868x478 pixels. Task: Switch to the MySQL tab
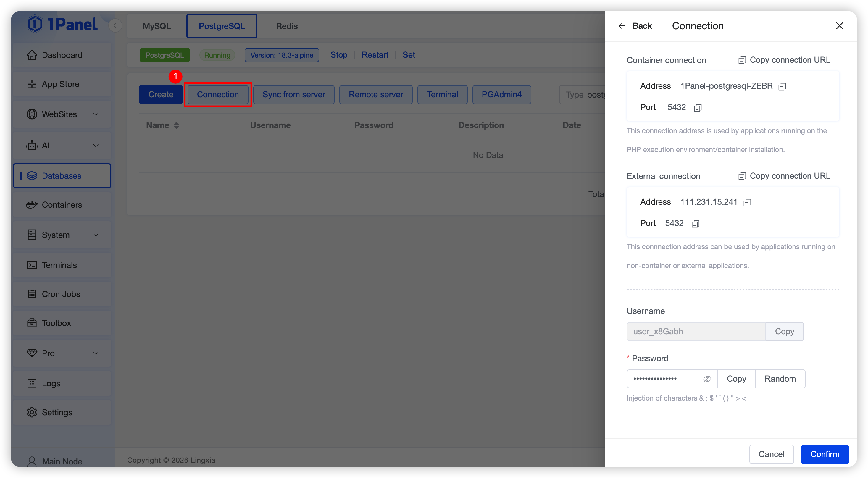coord(157,26)
